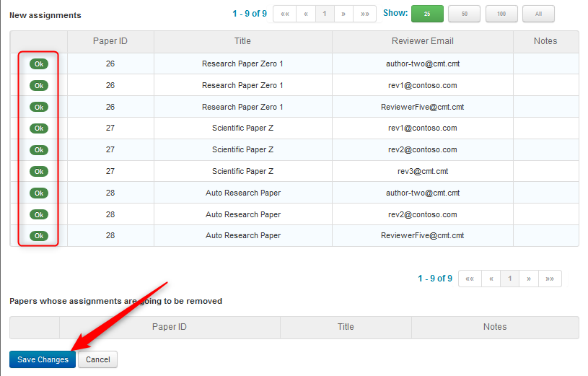Screen dimensions: 588x376
Task: Click email rev3@cmt.cmt
Action: [x=423, y=171]
